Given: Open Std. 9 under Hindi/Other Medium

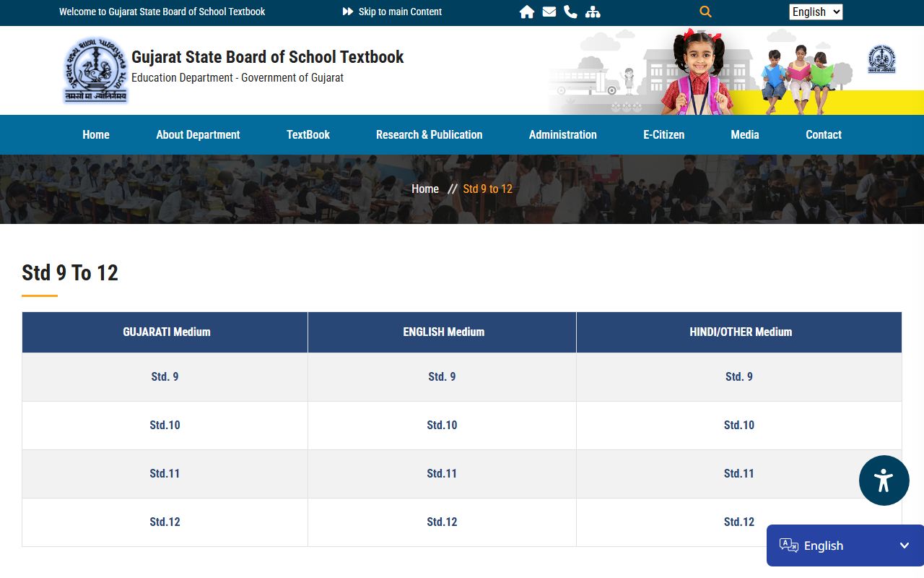Looking at the screenshot, I should pyautogui.click(x=739, y=376).
